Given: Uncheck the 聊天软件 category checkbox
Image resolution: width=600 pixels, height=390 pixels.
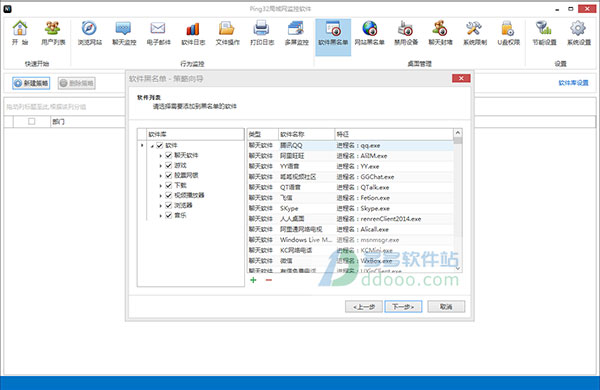Looking at the screenshot, I should (x=168, y=155).
